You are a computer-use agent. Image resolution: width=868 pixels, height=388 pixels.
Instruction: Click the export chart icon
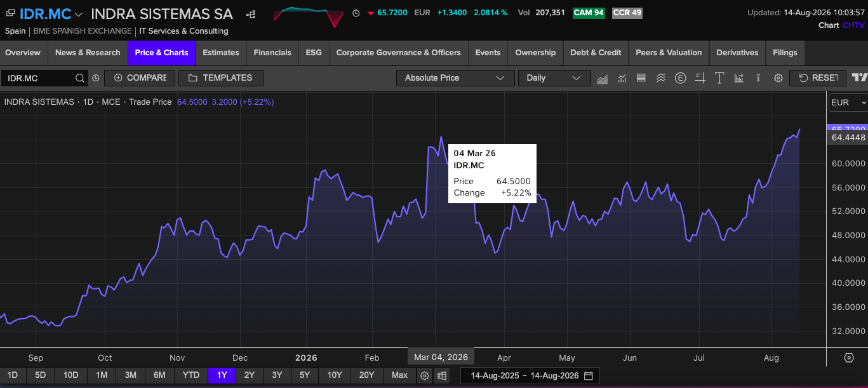(739, 78)
